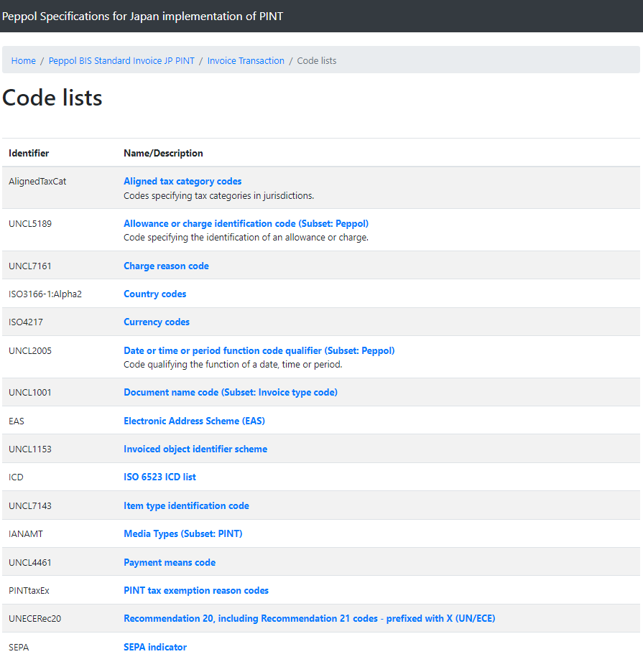Open Invoice Transaction breadcrumb link
Image resolution: width=643 pixels, height=672 pixels.
(246, 61)
